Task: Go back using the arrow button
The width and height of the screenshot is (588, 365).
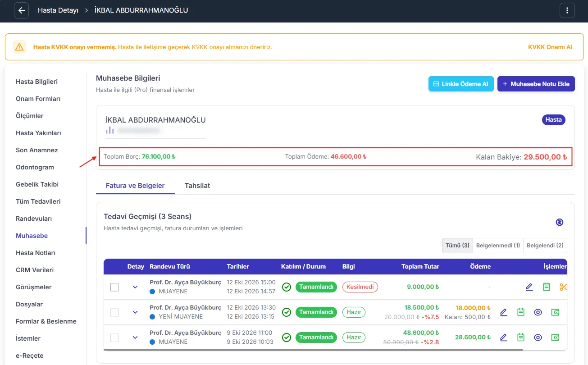Action: (x=22, y=10)
